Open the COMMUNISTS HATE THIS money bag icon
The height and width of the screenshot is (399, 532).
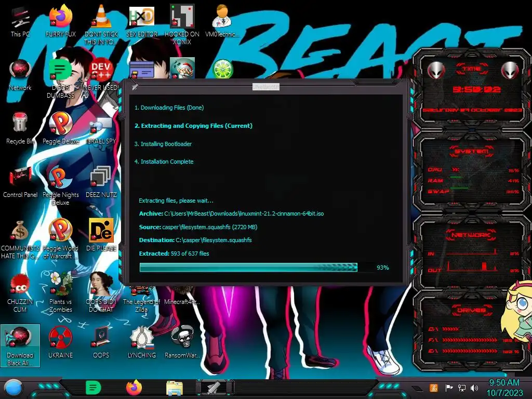20,239
